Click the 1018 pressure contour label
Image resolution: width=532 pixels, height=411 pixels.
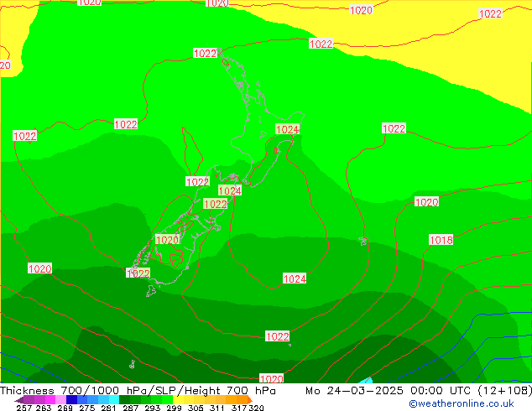(441, 240)
